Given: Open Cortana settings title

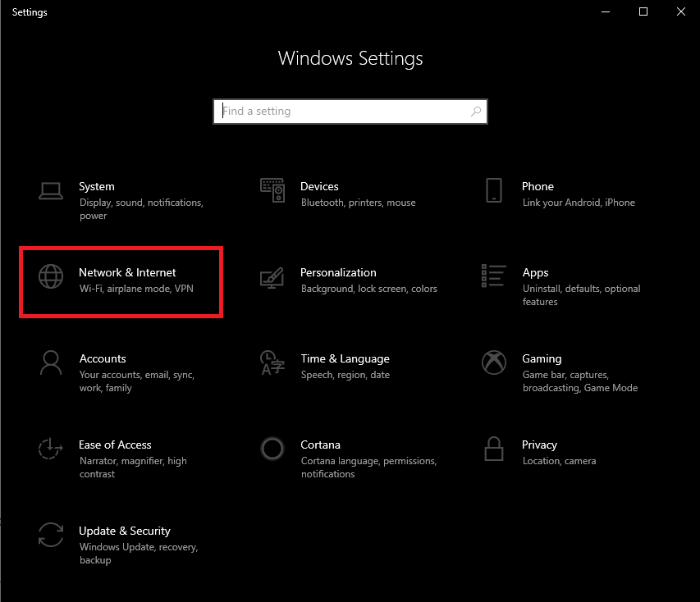Looking at the screenshot, I should [x=320, y=445].
